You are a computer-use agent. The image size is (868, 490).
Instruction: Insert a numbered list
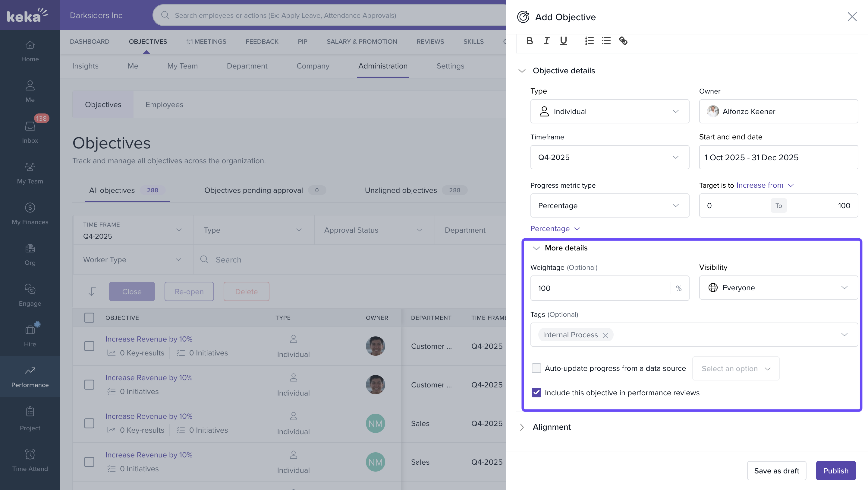(x=589, y=41)
